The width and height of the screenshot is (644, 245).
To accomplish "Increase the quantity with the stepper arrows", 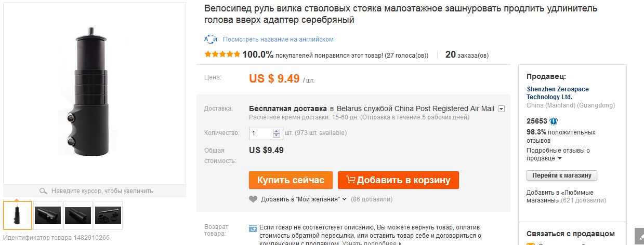I will (x=277, y=130).
